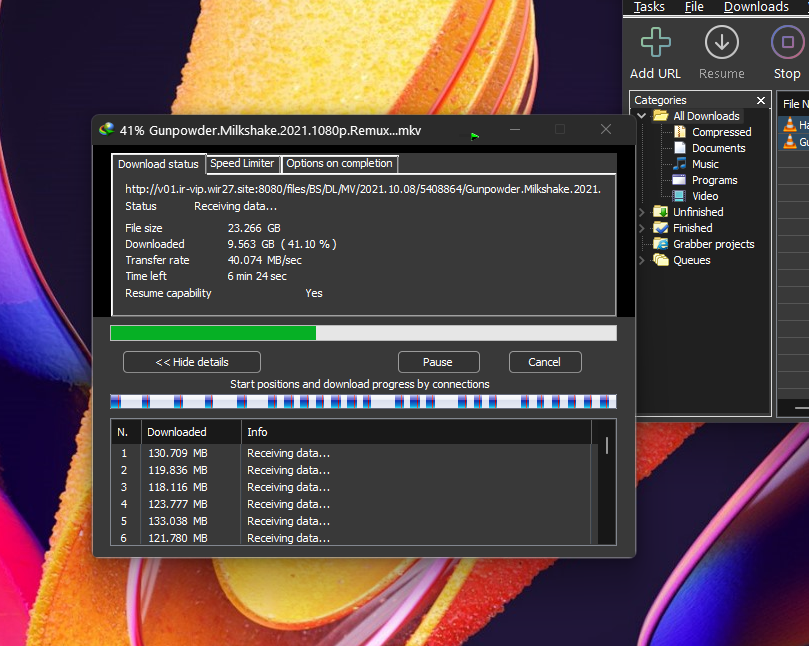809x646 pixels.
Task: Select the Programs category
Action: (715, 180)
